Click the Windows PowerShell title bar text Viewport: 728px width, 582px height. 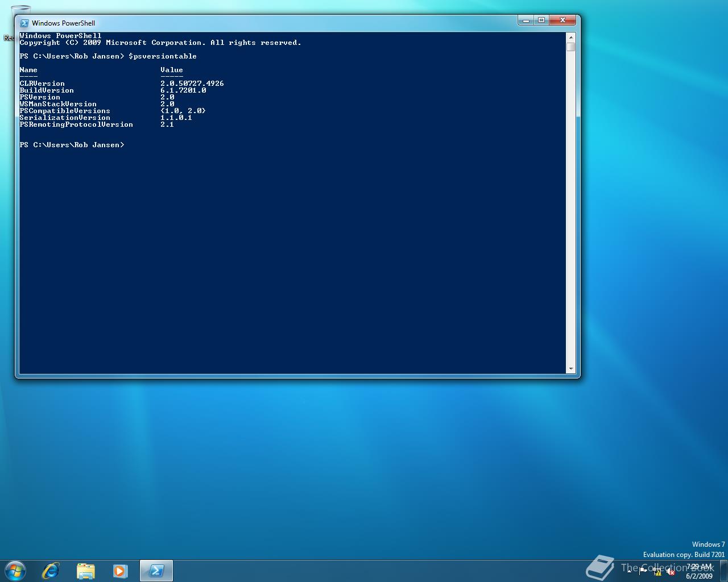pos(63,23)
